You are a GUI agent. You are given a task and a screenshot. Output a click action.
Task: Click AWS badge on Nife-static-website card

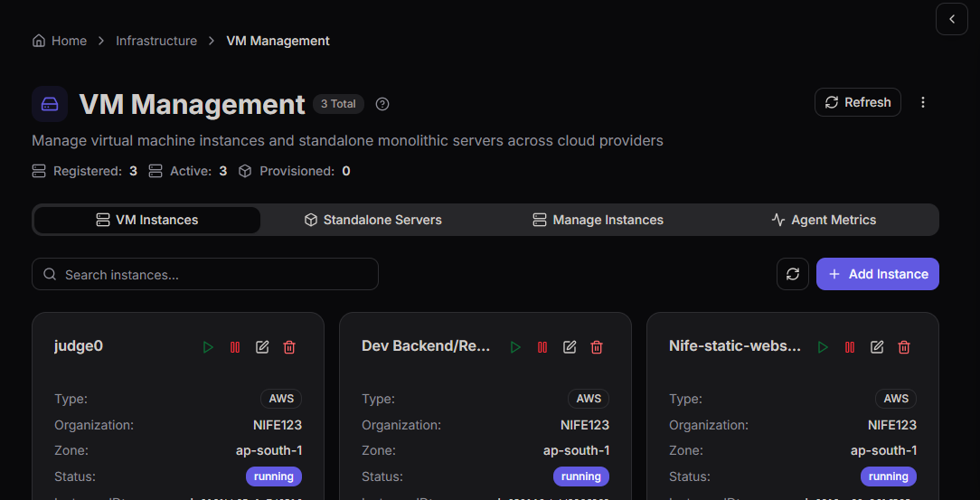[x=896, y=399]
